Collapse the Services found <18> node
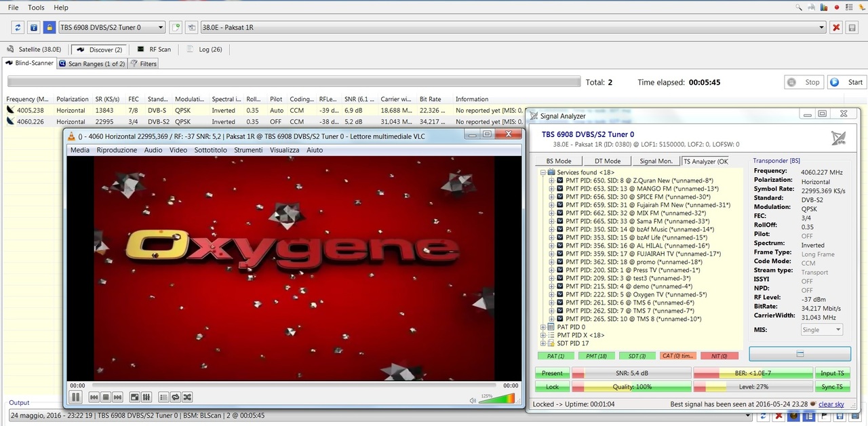Viewport: 868px width, 426px height. tap(542, 173)
